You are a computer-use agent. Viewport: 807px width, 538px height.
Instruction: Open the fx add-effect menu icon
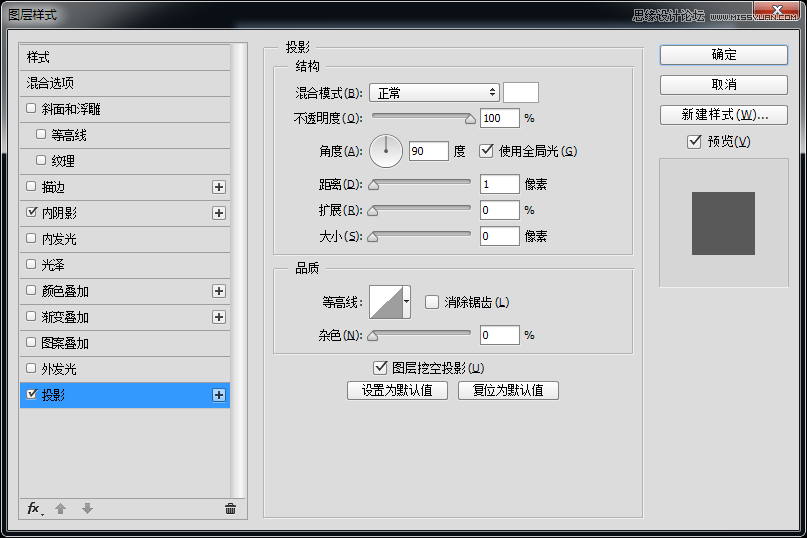(x=34, y=509)
